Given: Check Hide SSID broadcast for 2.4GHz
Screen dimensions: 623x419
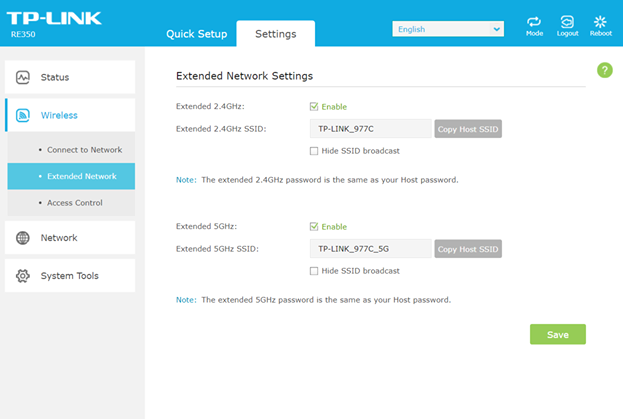Looking at the screenshot, I should click(314, 151).
